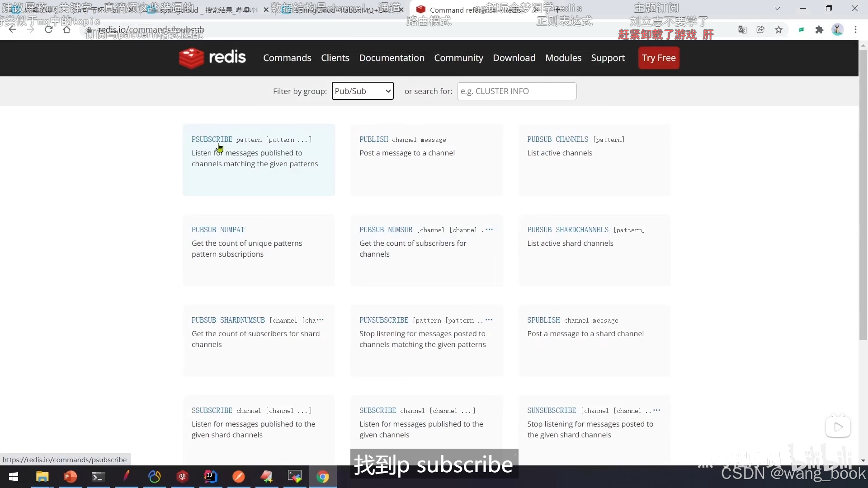Open the PUBSUB SHARDNUMSUB command card
The image size is (868, 488).
click(x=259, y=340)
